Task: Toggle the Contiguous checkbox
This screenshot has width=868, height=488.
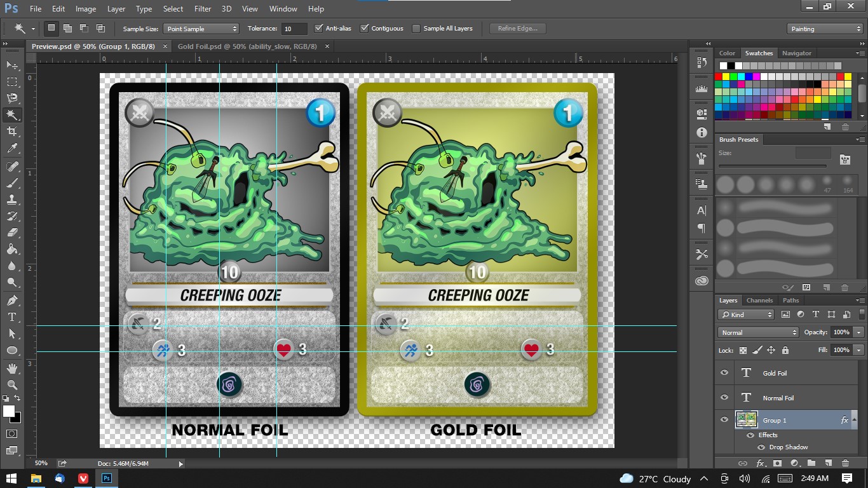Action: [365, 28]
